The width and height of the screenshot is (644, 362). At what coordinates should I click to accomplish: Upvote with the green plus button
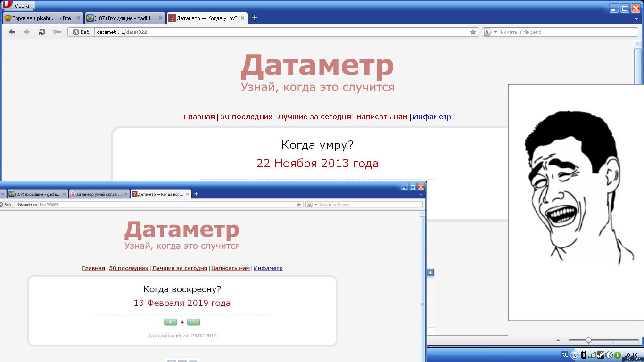tap(170, 322)
